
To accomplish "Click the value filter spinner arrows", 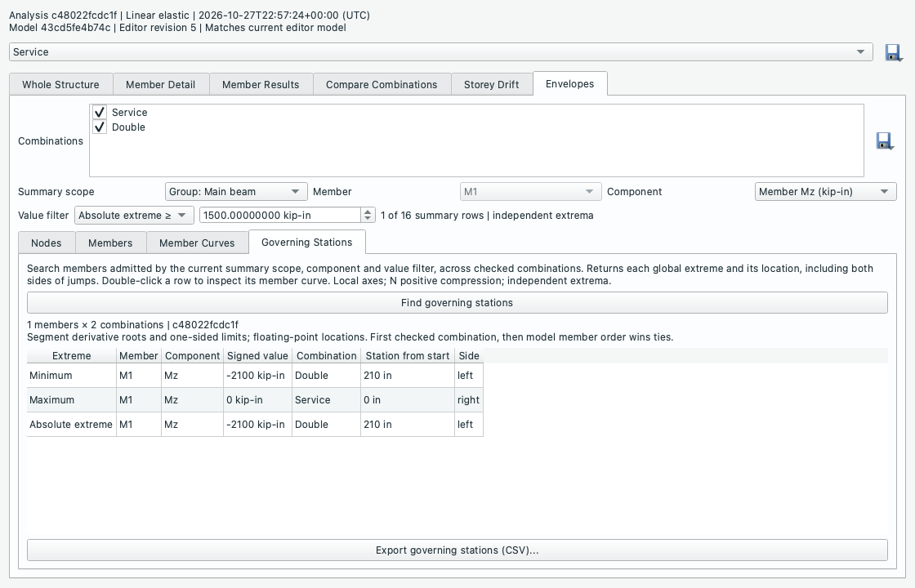I will point(368,216).
